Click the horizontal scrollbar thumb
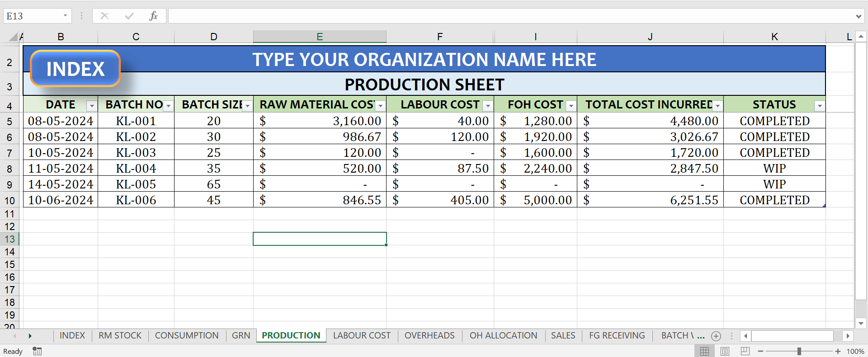The height and width of the screenshot is (357, 868). tap(793, 336)
